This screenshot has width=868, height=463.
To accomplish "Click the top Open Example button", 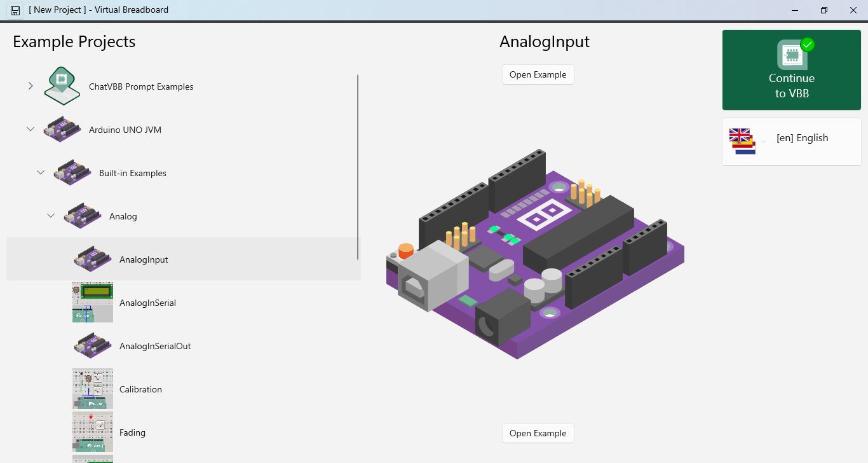I will coord(538,74).
